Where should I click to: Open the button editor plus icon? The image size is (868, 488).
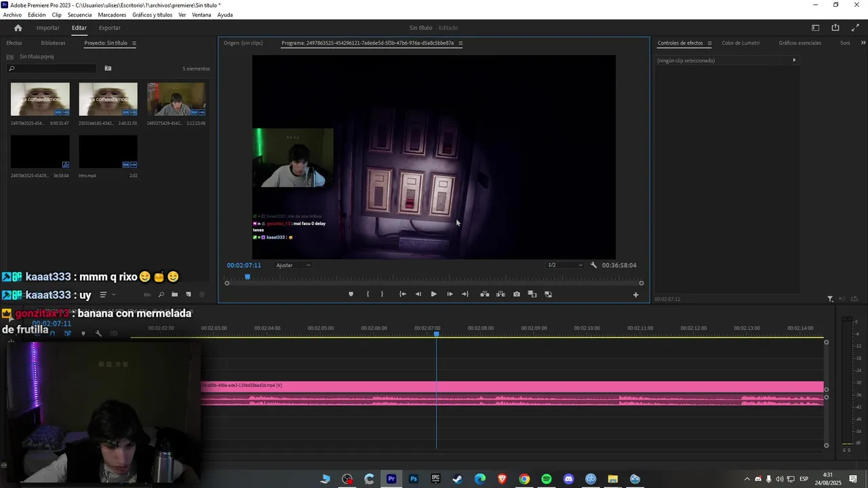pyautogui.click(x=635, y=294)
